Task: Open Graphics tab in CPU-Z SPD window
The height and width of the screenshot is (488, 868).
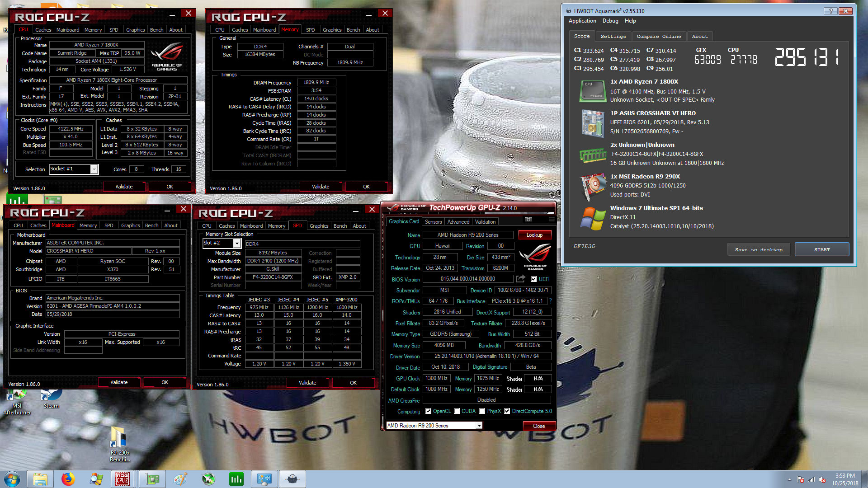Action: click(x=319, y=226)
